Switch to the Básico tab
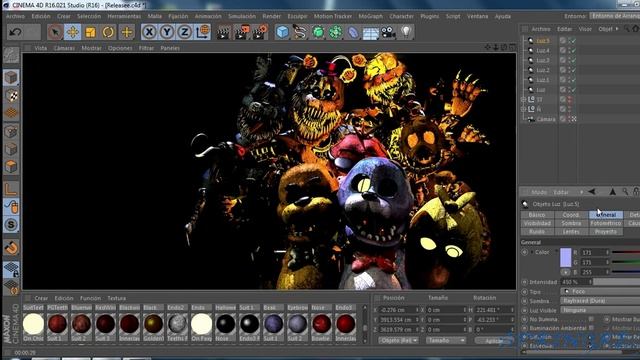Viewport: 640px width, 360px height. 537,215
